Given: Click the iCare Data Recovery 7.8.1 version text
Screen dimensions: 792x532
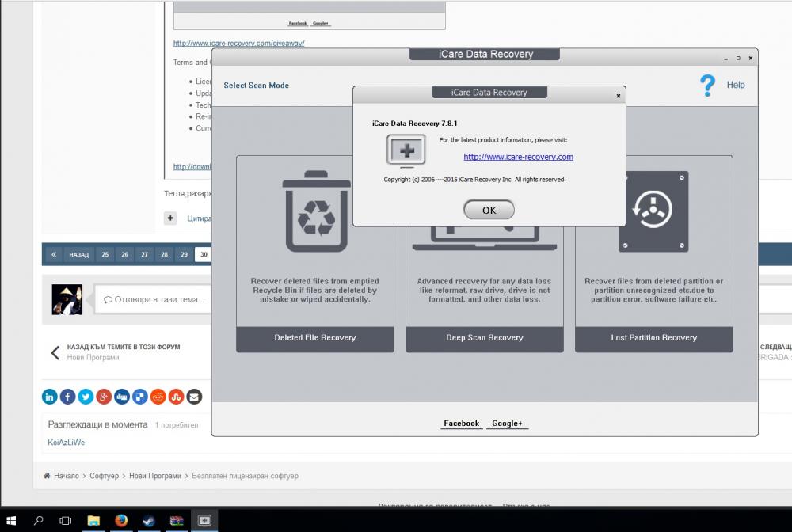Looking at the screenshot, I should (x=415, y=123).
